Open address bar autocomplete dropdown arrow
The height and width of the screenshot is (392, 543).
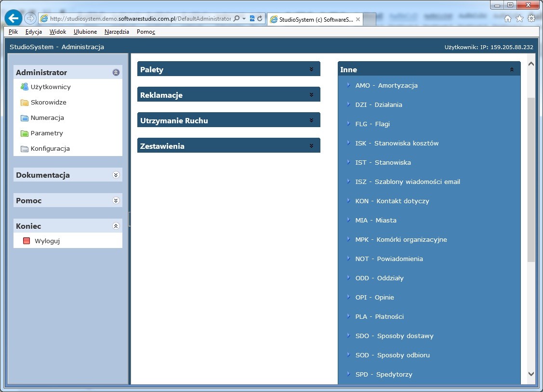coord(244,18)
